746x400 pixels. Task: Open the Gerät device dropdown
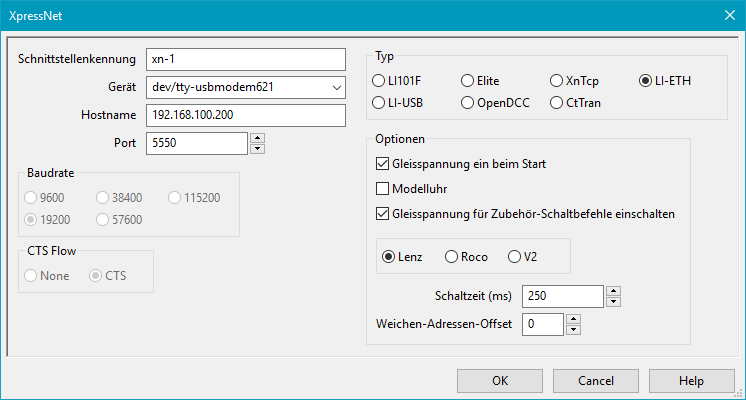(x=334, y=87)
